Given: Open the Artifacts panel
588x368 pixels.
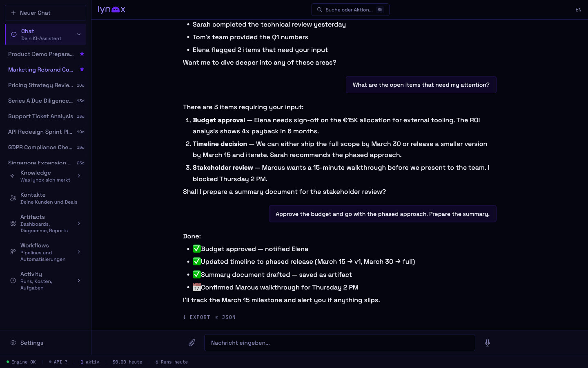Looking at the screenshot, I should click(33, 223).
